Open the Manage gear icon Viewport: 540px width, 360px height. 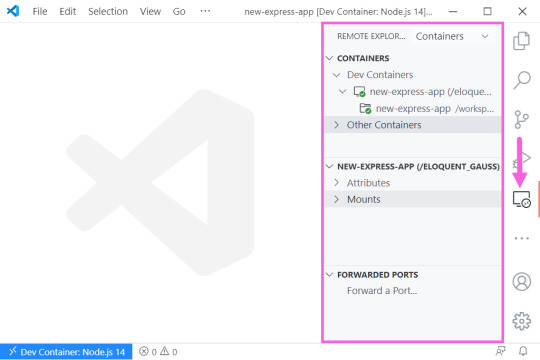pos(522,321)
